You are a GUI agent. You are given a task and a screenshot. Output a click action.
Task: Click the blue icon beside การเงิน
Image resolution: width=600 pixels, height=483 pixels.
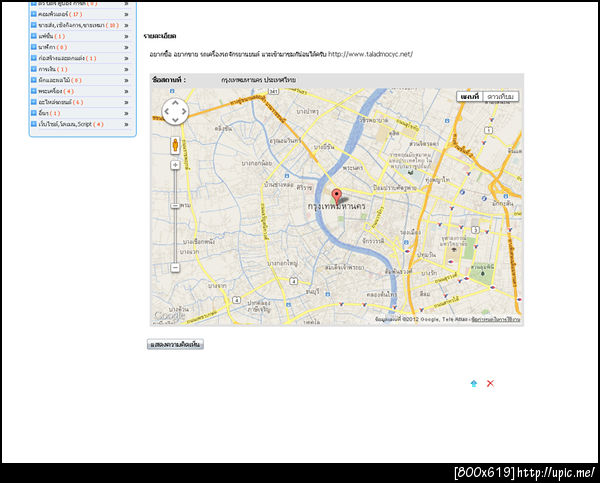coord(34,69)
